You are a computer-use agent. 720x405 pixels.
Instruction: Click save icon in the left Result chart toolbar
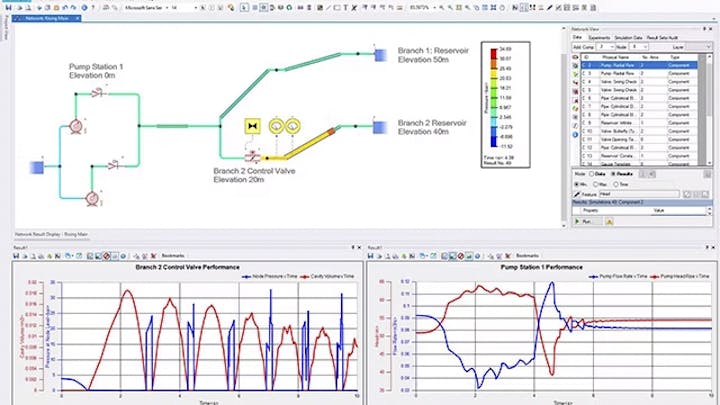[x=17, y=256]
